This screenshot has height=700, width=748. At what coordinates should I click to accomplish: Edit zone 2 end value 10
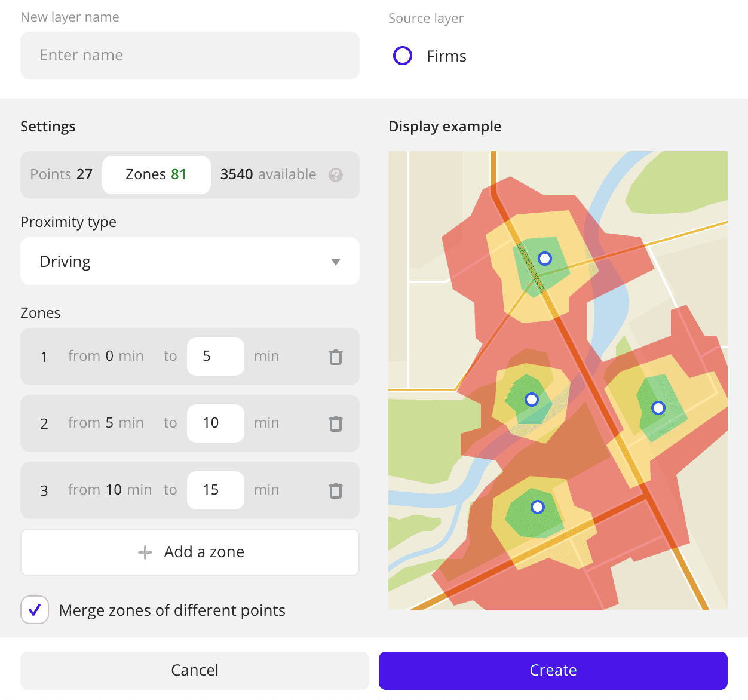[216, 423]
